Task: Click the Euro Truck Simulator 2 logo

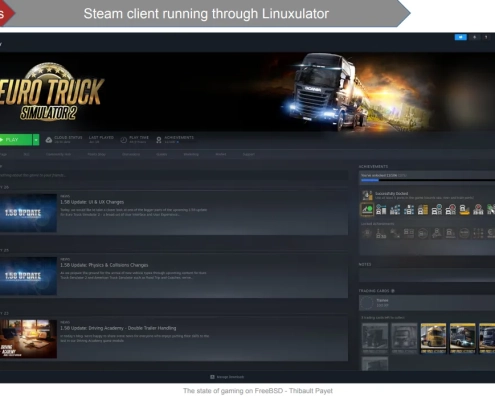Action: [x=52, y=92]
